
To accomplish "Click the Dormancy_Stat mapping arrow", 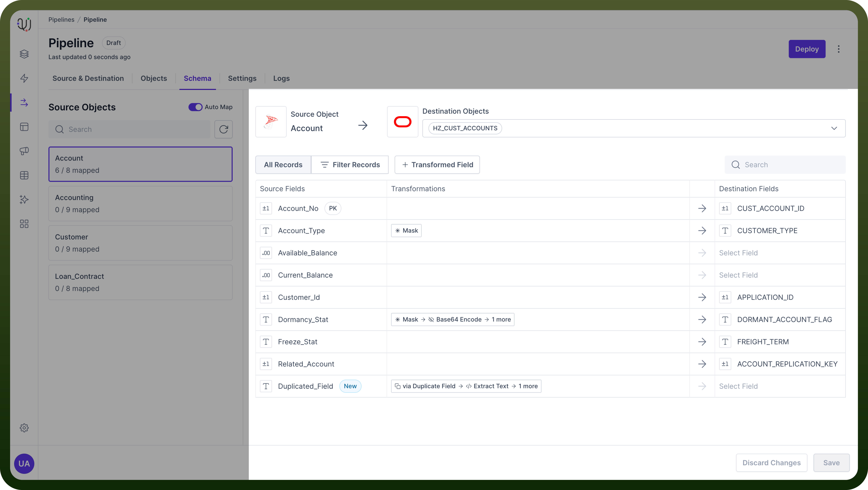I will (702, 320).
